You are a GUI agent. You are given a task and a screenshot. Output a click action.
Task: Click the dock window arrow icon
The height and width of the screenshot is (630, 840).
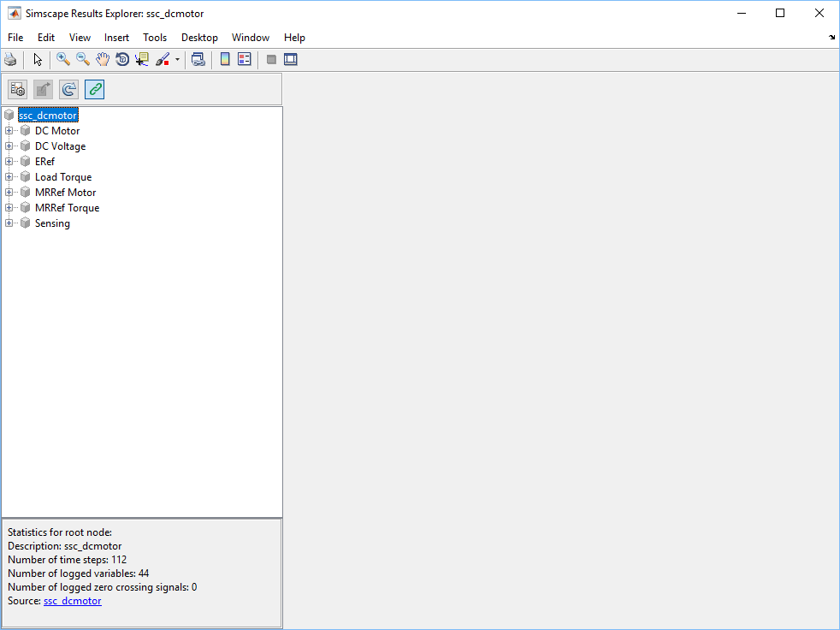pyautogui.click(x=831, y=38)
